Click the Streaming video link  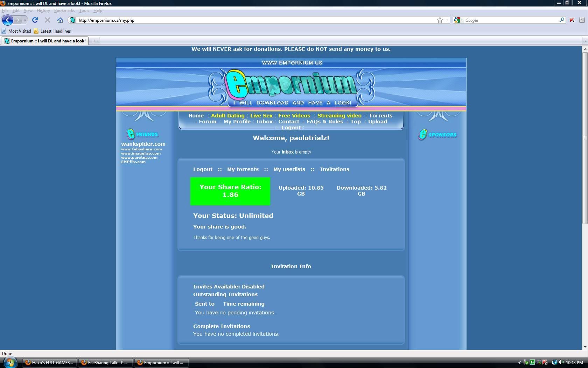click(339, 116)
